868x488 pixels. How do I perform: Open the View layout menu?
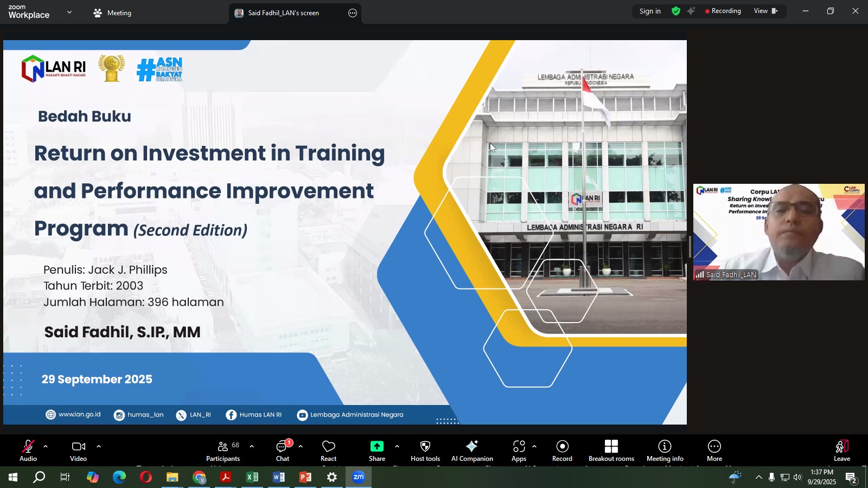(x=765, y=11)
